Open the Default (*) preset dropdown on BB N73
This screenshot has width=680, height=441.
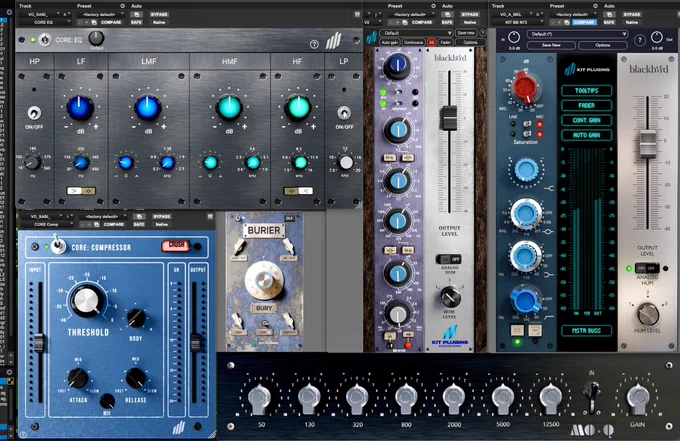click(x=577, y=34)
